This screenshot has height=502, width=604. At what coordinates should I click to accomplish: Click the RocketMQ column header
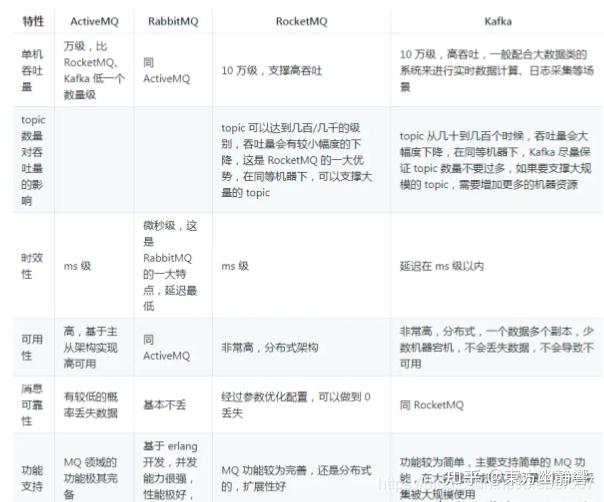pyautogui.click(x=301, y=21)
